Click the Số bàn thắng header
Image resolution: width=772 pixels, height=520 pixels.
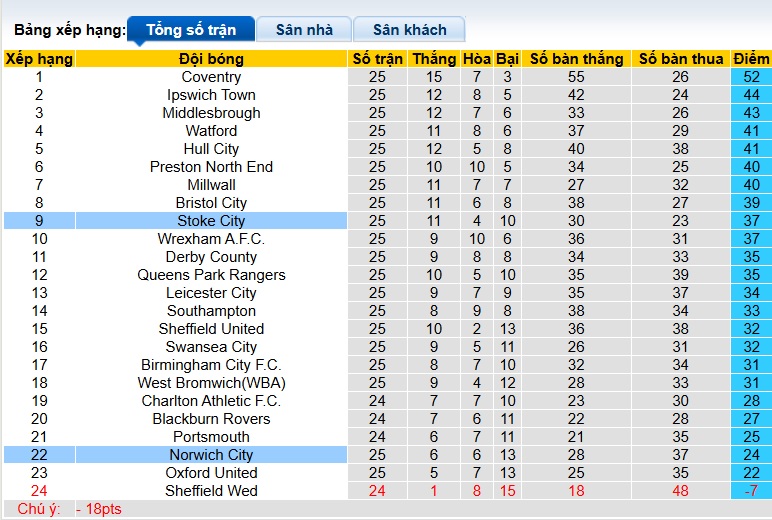[x=576, y=59]
